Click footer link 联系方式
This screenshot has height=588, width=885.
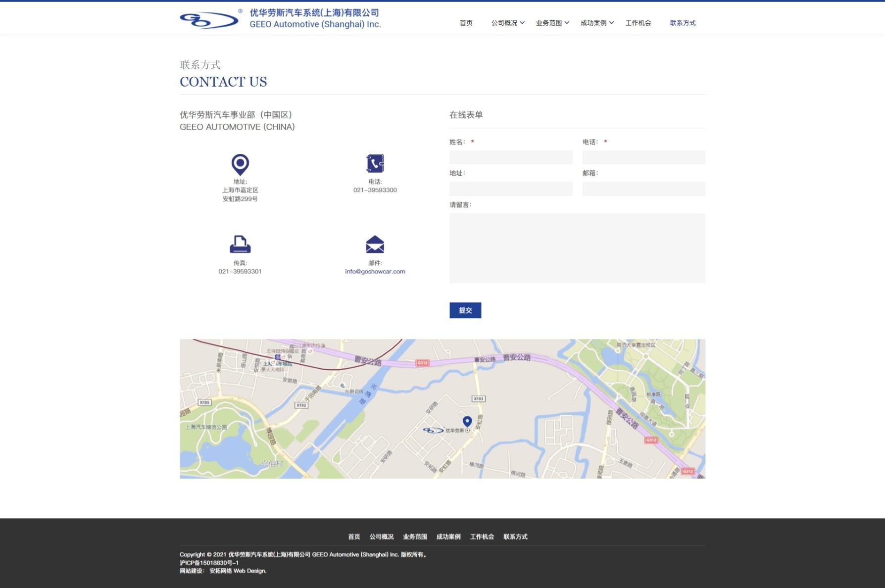coord(515,537)
